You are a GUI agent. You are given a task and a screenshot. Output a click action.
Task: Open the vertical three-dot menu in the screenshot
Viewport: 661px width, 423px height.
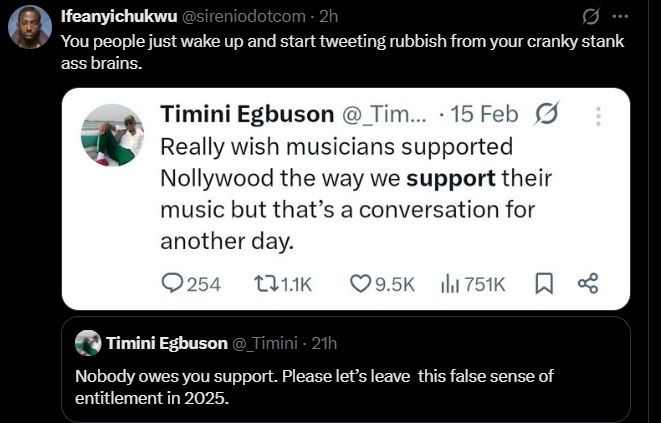point(599,115)
